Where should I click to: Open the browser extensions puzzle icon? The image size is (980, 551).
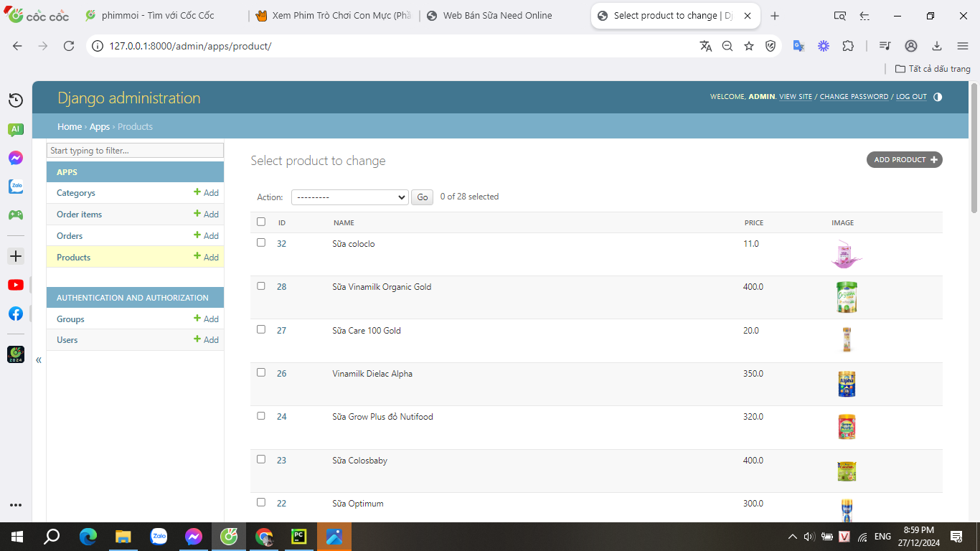point(848,46)
